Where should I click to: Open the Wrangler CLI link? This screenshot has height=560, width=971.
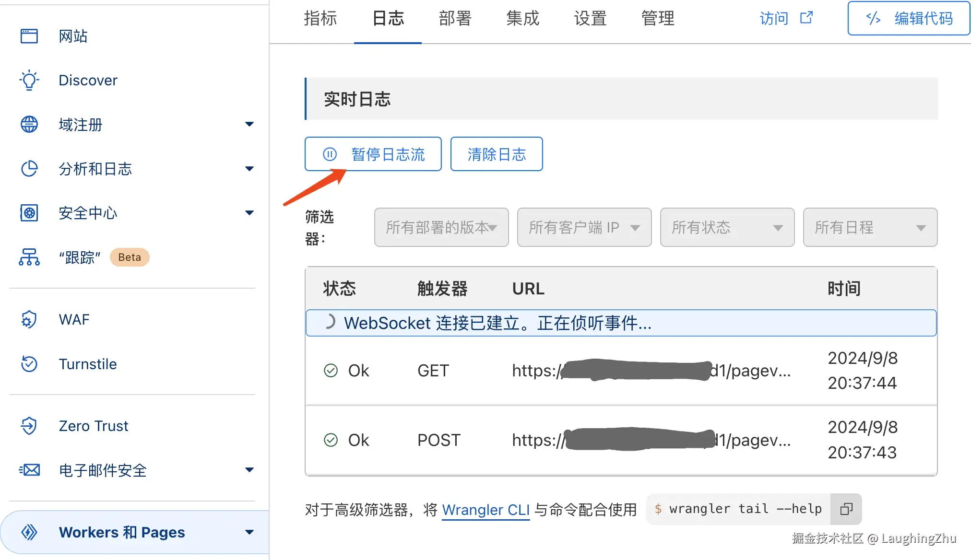click(485, 510)
